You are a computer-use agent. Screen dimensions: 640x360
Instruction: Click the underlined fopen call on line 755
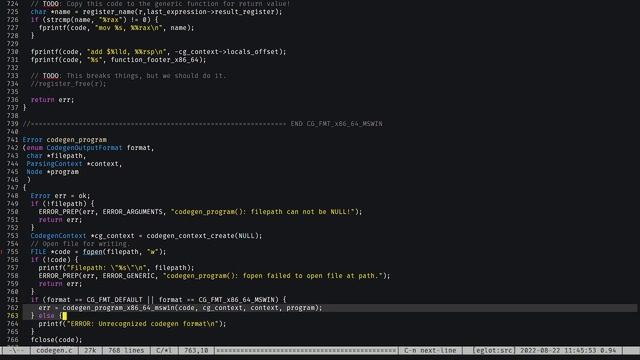[92, 252]
